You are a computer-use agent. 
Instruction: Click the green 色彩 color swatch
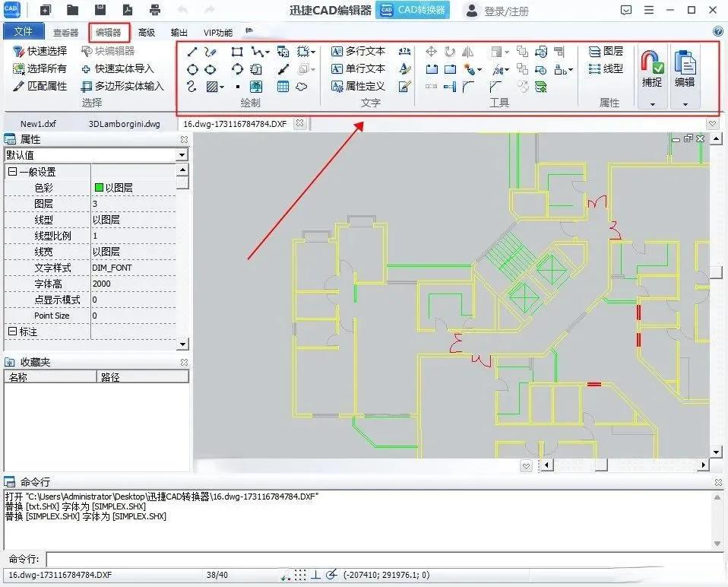pyautogui.click(x=99, y=187)
